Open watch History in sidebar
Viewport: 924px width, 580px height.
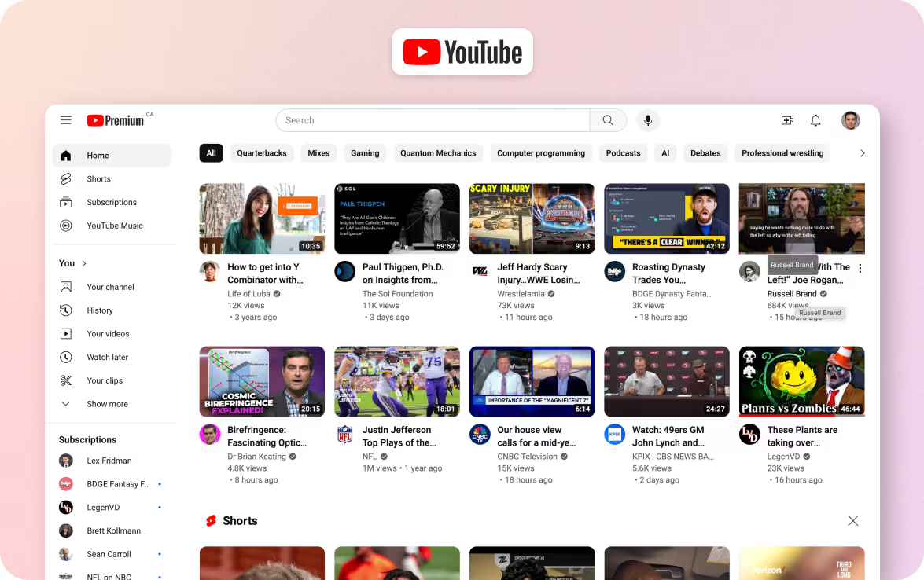pyautogui.click(x=112, y=310)
